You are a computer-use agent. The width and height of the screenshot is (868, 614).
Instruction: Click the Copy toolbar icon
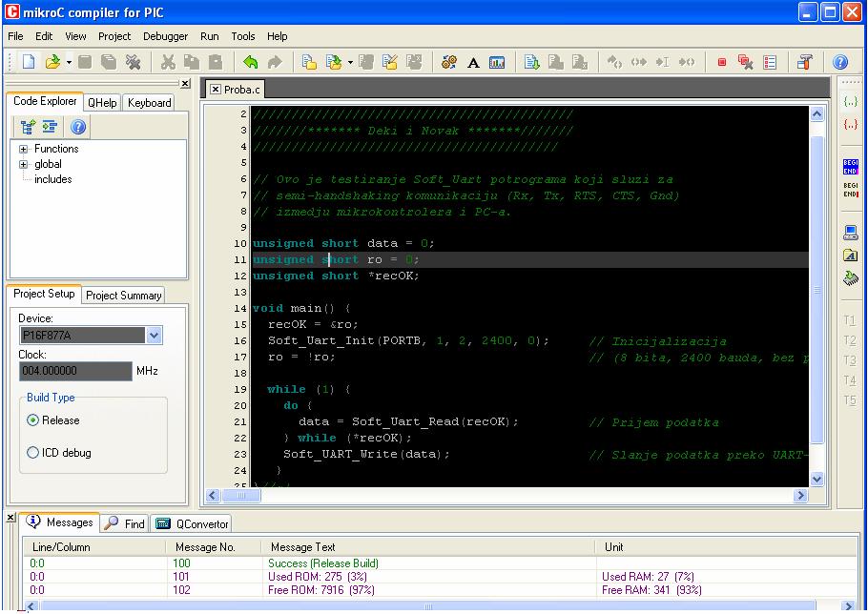click(192, 62)
